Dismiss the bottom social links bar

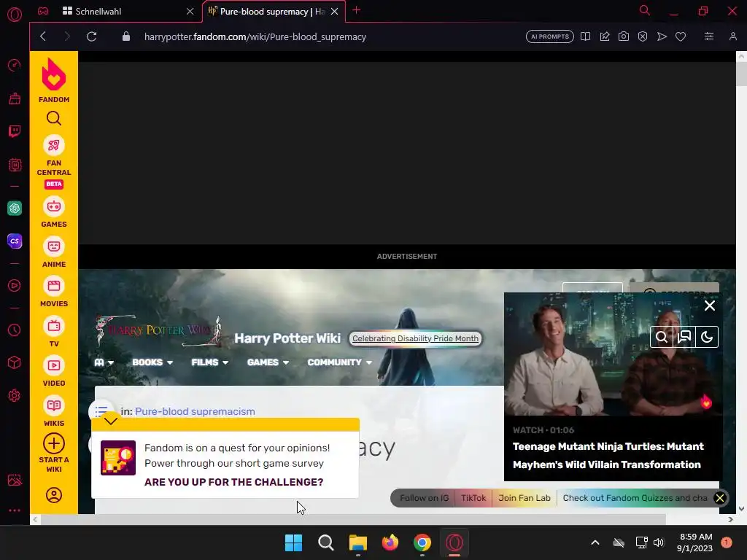(x=720, y=498)
